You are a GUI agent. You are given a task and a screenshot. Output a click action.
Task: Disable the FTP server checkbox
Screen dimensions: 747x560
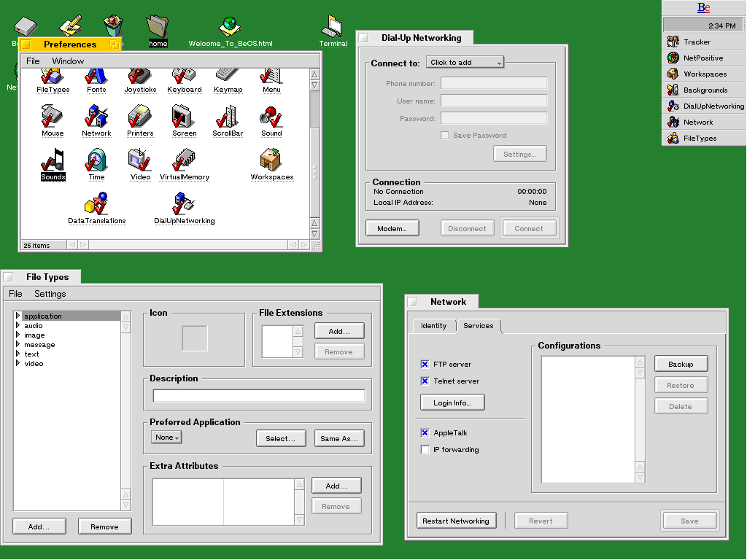pyautogui.click(x=425, y=365)
